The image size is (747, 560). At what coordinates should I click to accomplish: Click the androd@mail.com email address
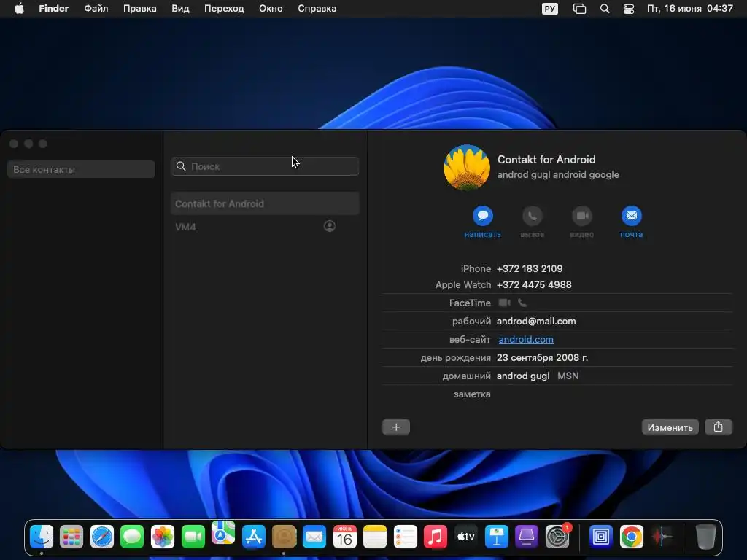point(536,322)
